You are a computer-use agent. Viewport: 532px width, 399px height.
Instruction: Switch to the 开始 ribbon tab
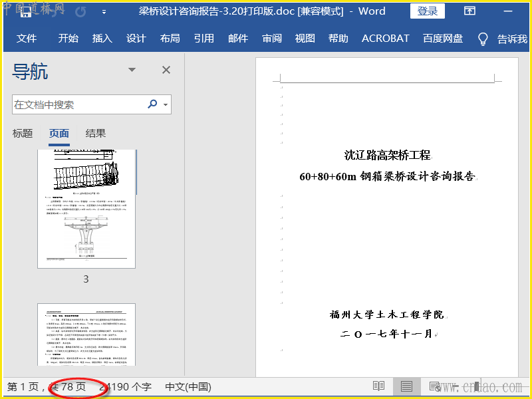pyautogui.click(x=68, y=39)
